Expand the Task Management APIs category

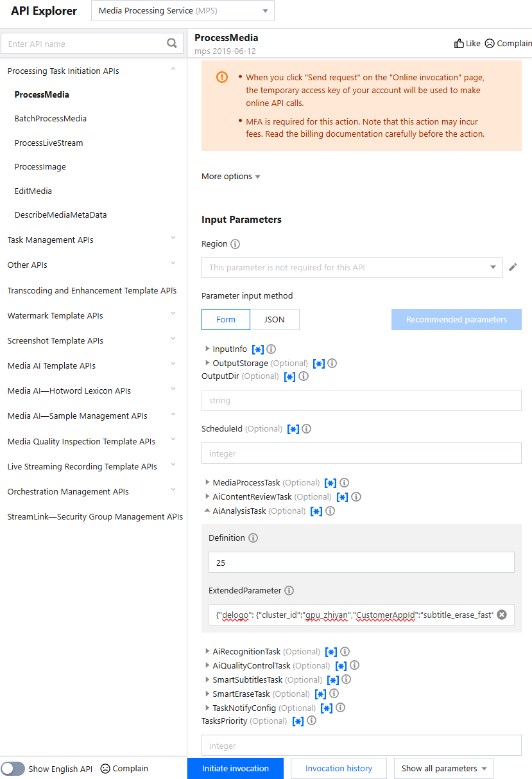(91, 240)
